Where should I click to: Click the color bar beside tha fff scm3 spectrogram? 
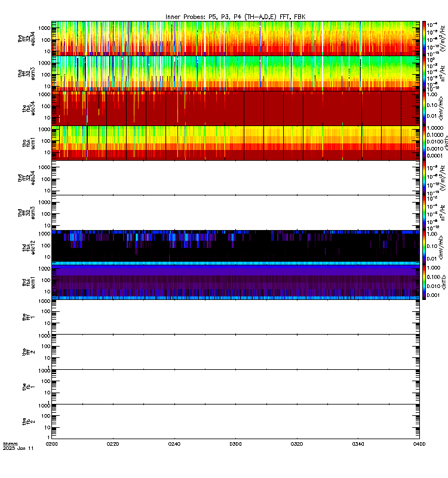tap(424, 73)
